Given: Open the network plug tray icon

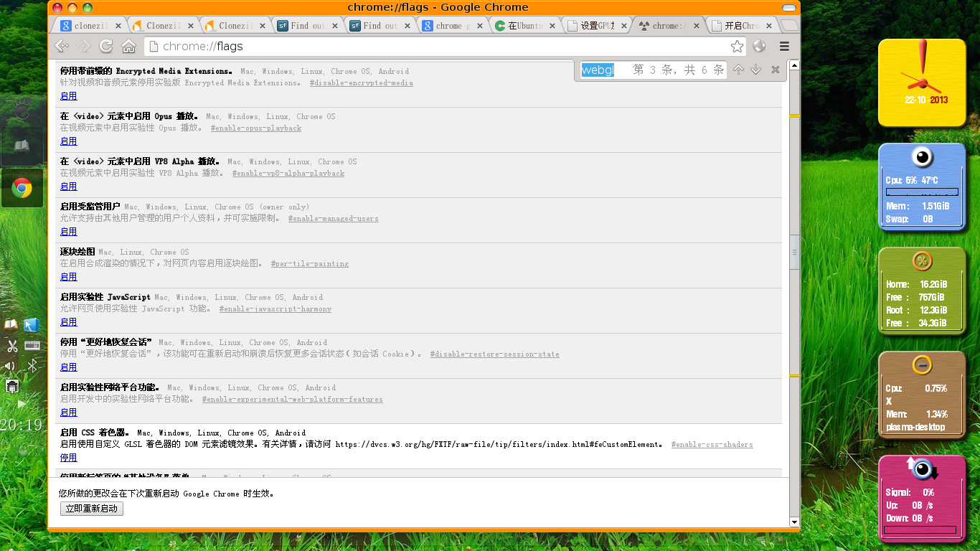Looking at the screenshot, I should (12, 387).
